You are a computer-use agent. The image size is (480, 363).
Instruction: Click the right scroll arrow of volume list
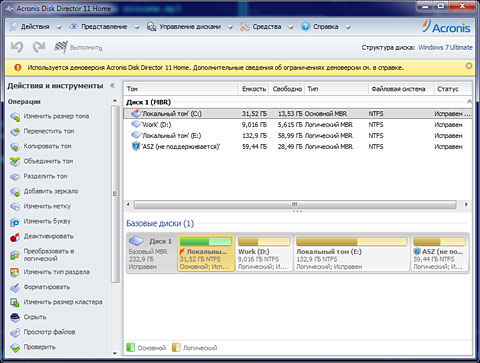pos(466,204)
